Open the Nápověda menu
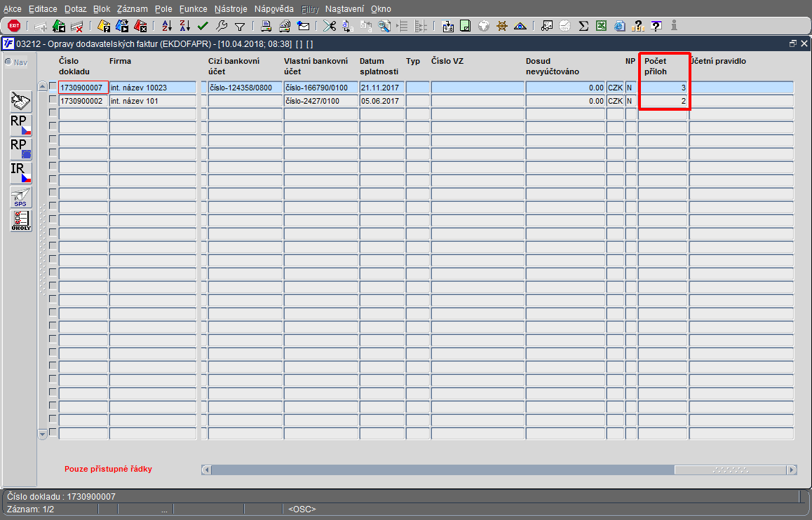This screenshot has width=812, height=520. click(x=274, y=9)
